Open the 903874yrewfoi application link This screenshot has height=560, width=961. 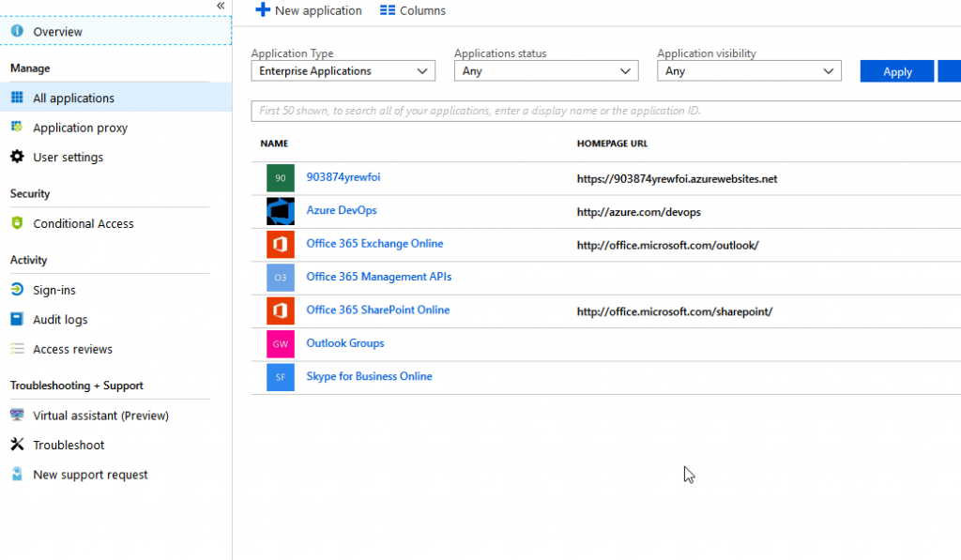pos(343,177)
